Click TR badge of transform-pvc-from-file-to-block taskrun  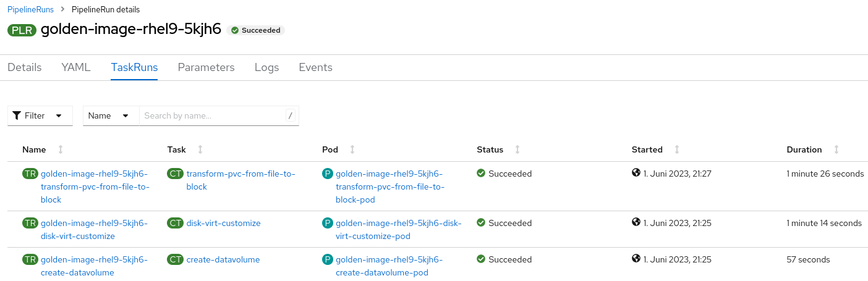point(30,174)
